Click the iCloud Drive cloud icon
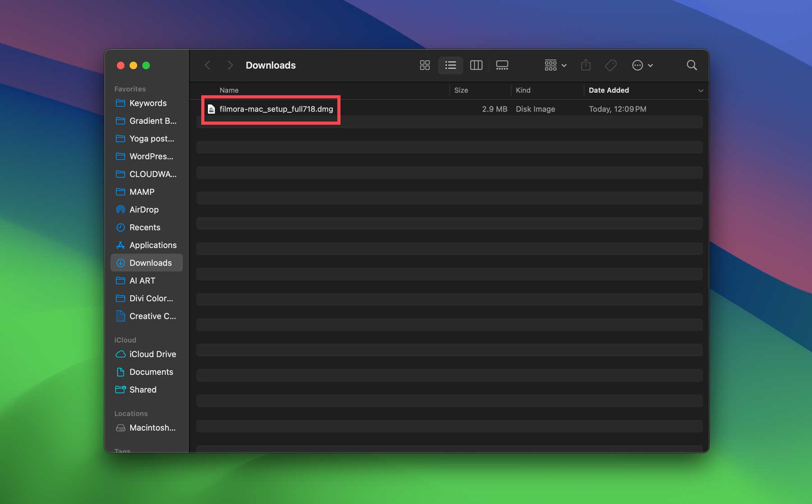The image size is (812, 504). [120, 354]
